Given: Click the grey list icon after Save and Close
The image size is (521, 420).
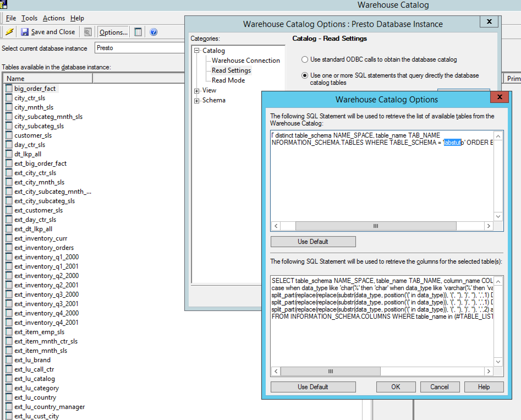Looking at the screenshot, I should 88,32.
